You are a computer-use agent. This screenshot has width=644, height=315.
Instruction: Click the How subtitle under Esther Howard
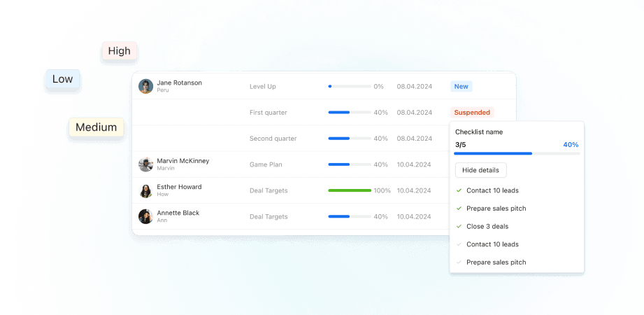(163, 194)
